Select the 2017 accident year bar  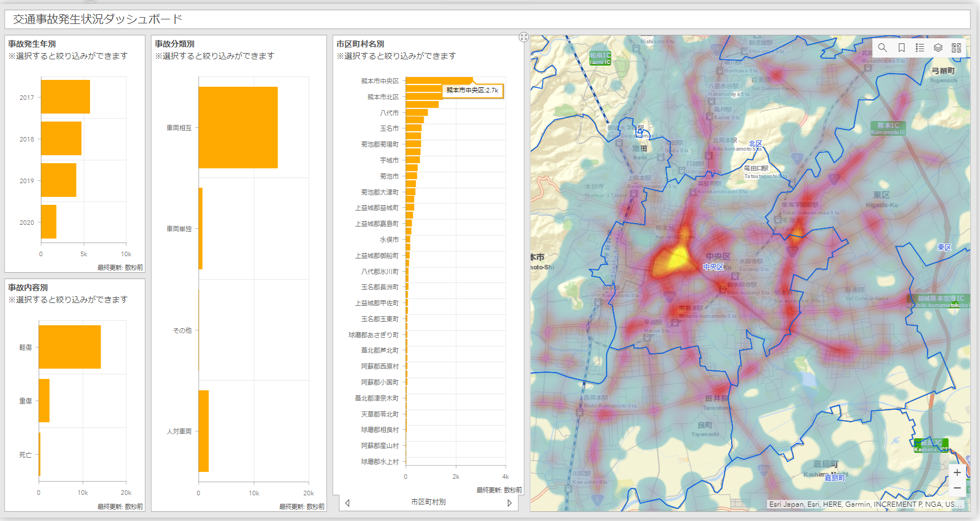click(x=65, y=97)
